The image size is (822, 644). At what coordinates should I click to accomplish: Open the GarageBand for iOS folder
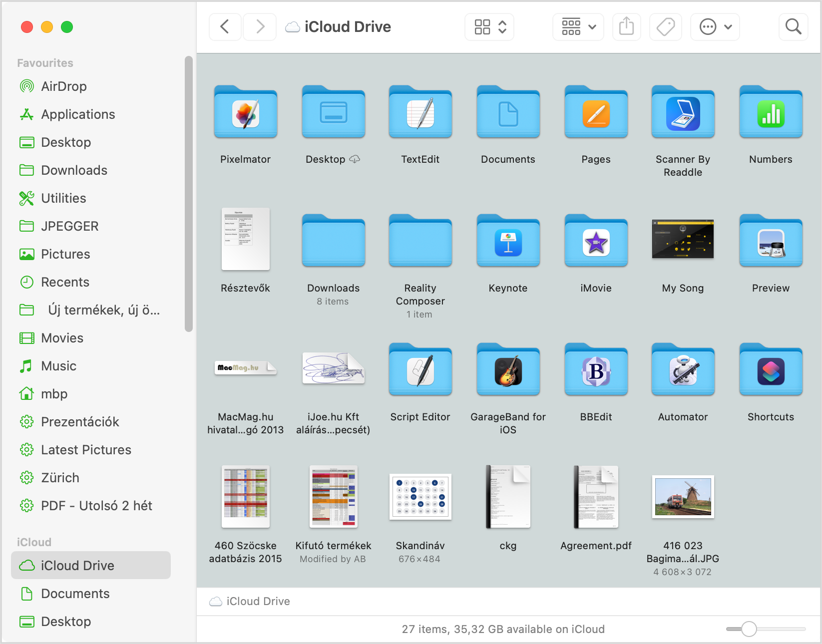(x=508, y=369)
